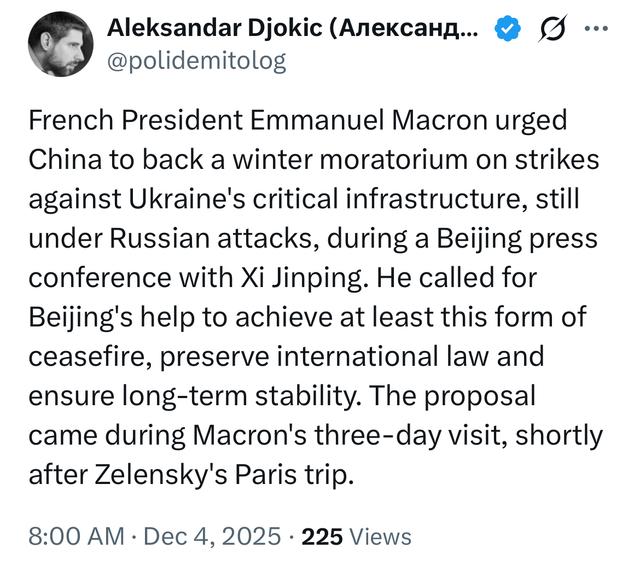Select the phrase three-day visit

[x=411, y=436]
